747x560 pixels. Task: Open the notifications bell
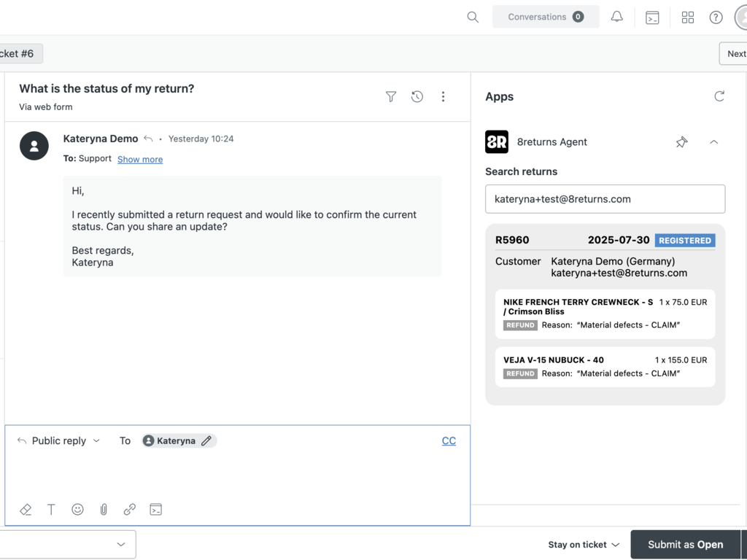(617, 17)
